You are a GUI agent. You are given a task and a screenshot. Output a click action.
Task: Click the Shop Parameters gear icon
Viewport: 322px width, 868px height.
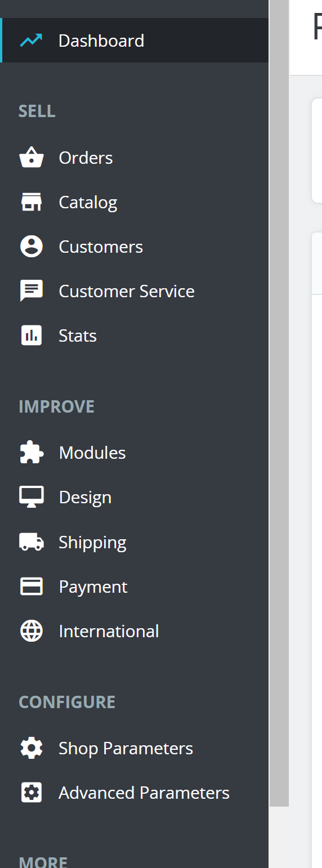pyautogui.click(x=31, y=748)
